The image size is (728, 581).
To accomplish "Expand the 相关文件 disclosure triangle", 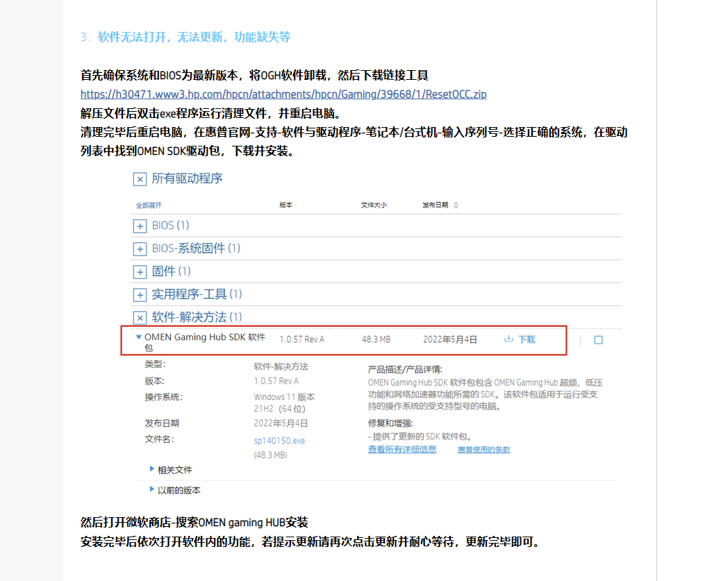I will [152, 469].
